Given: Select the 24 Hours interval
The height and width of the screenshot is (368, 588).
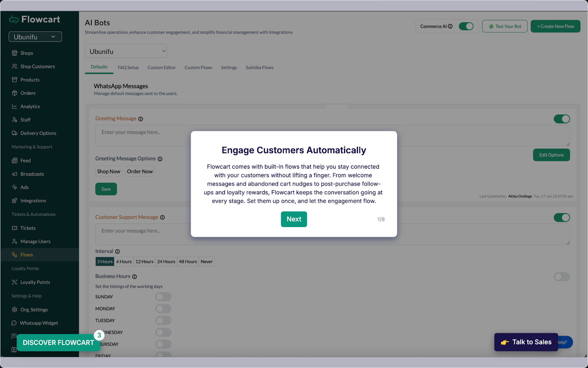Looking at the screenshot, I should click(166, 262).
